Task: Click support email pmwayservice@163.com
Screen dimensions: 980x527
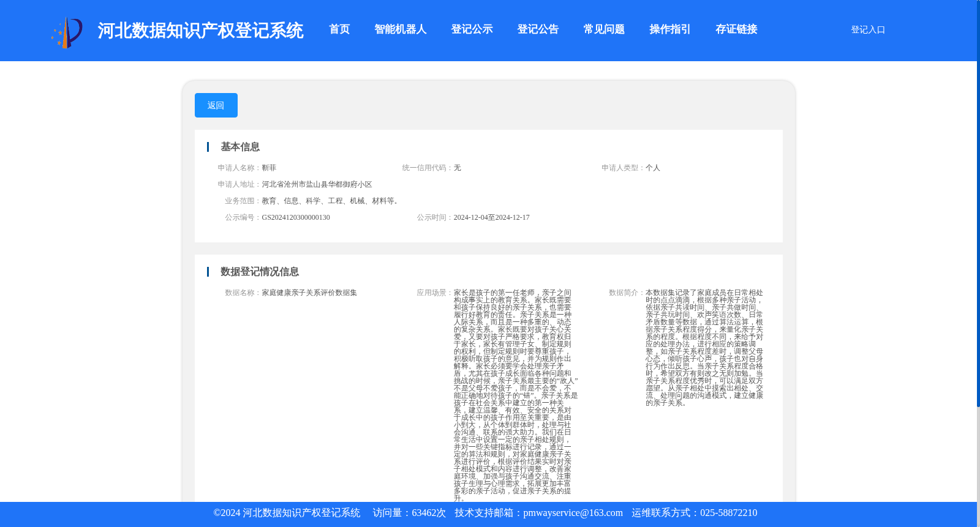Action: [x=573, y=513]
